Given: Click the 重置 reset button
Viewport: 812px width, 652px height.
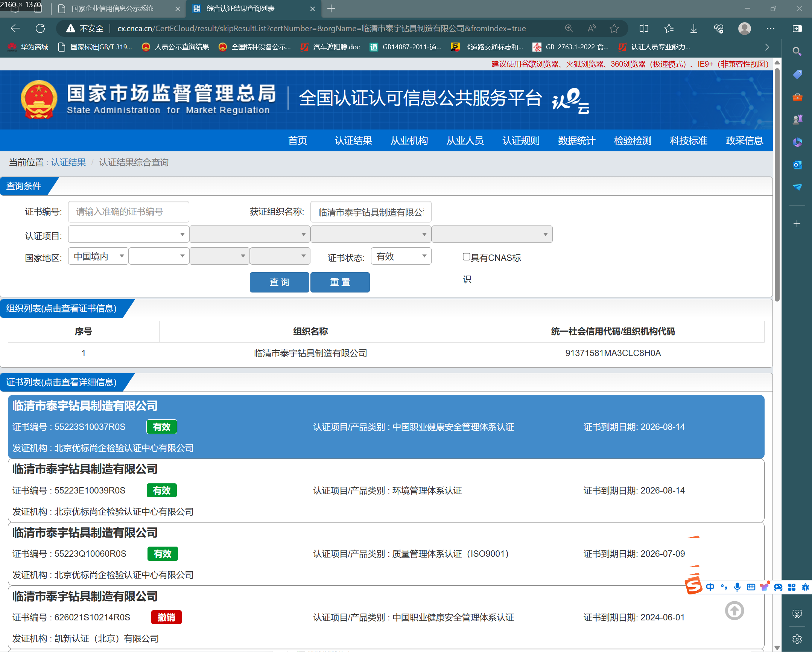Looking at the screenshot, I should pyautogui.click(x=340, y=282).
